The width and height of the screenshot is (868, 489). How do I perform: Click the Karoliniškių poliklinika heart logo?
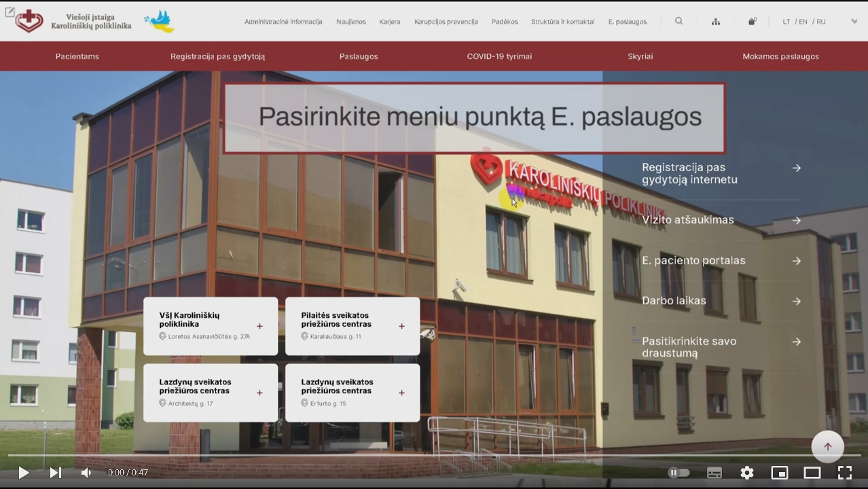(x=29, y=21)
